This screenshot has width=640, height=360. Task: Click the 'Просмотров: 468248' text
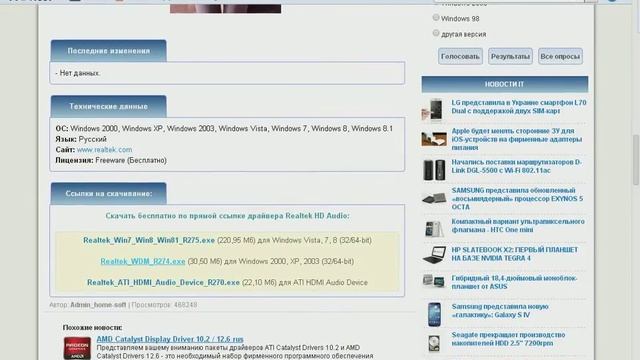(x=164, y=305)
